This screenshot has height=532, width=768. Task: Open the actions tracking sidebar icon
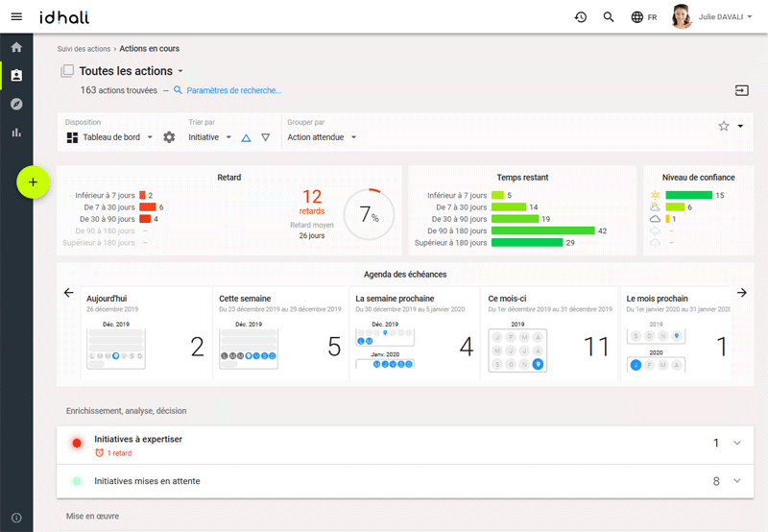[16, 76]
